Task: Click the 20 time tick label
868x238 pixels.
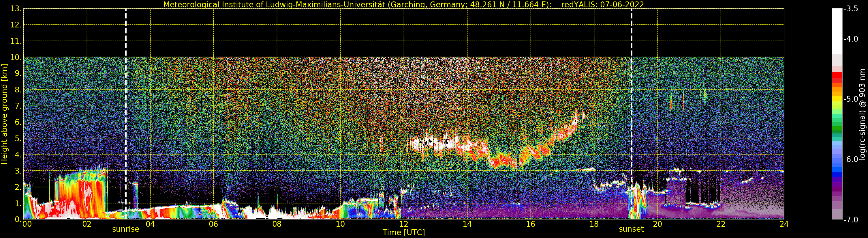Action: click(657, 224)
